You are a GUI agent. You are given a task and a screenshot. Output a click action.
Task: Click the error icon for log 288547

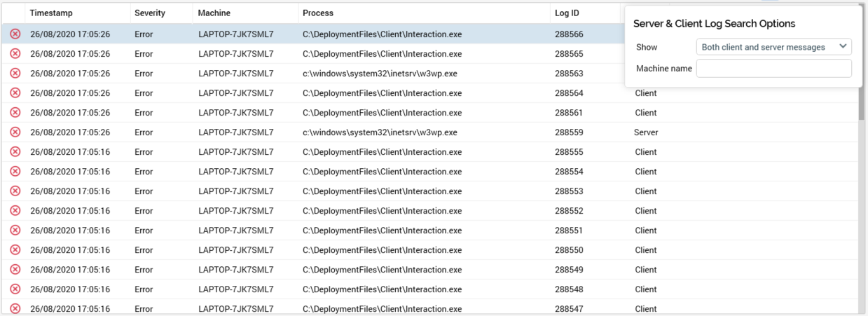(x=15, y=308)
